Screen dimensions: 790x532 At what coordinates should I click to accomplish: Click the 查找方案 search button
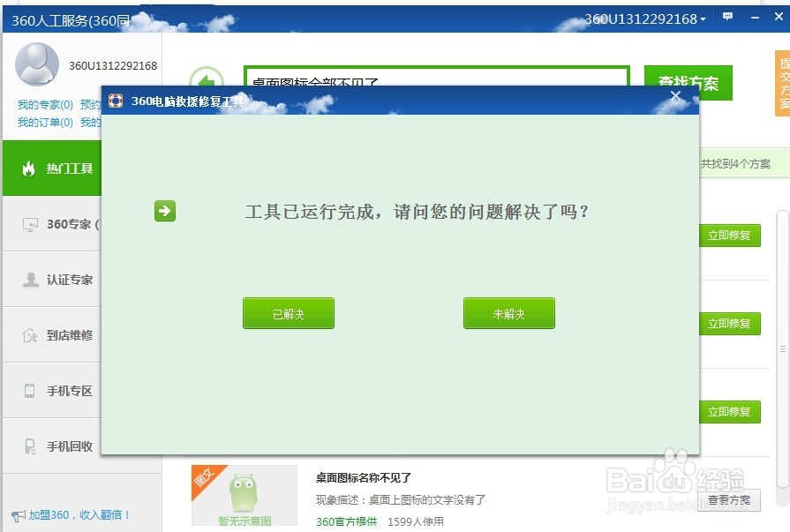point(688,83)
